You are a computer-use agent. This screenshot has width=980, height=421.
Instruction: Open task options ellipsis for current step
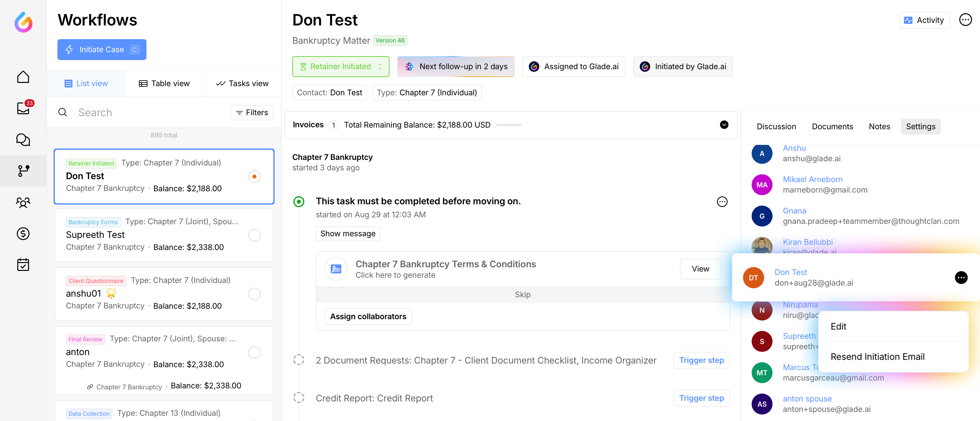[722, 201]
